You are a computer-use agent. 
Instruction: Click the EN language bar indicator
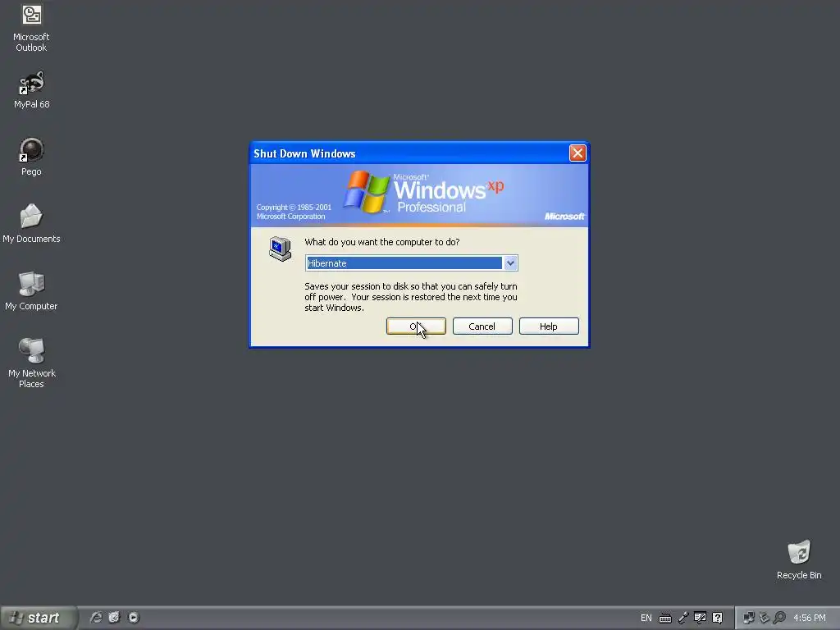click(646, 618)
